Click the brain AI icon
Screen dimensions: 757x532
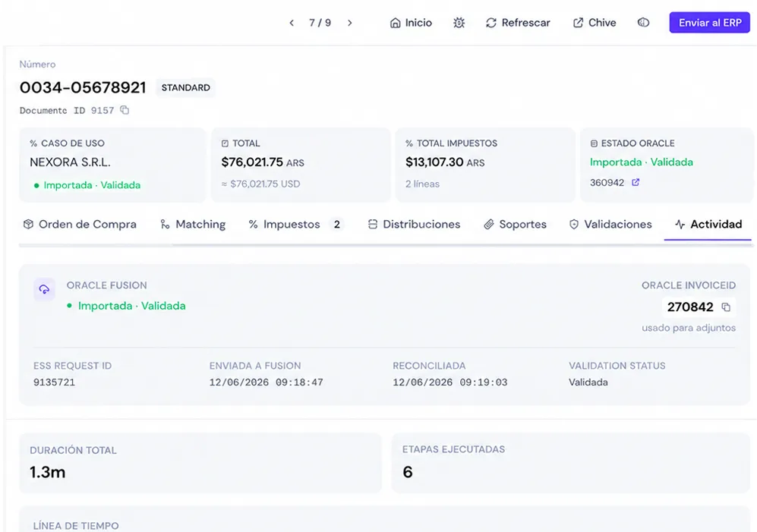[644, 23]
